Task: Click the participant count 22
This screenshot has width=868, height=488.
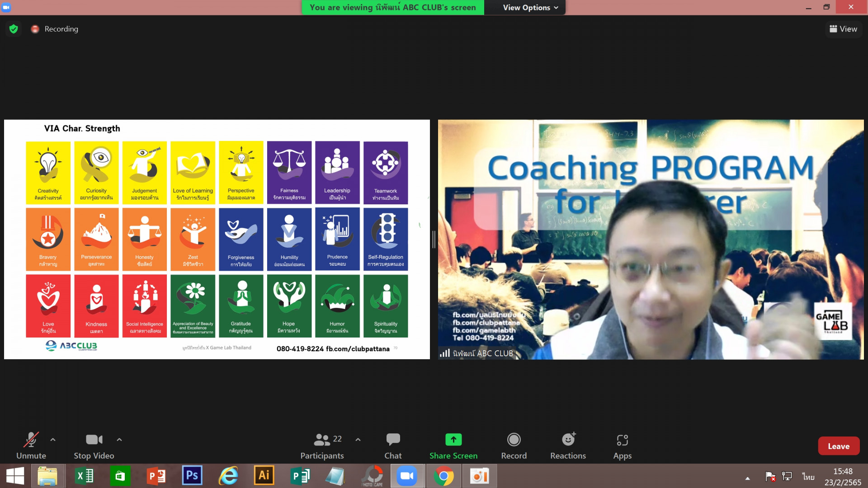Action: tap(337, 439)
